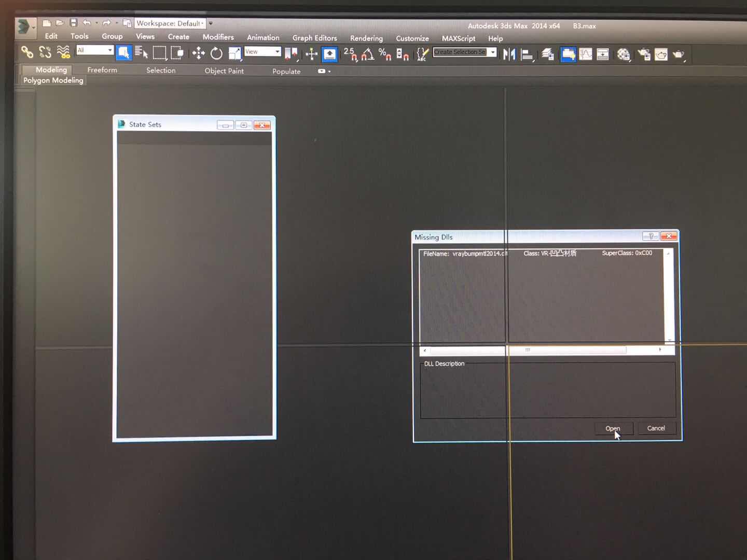
Task: Open the Customize menu
Action: click(412, 38)
